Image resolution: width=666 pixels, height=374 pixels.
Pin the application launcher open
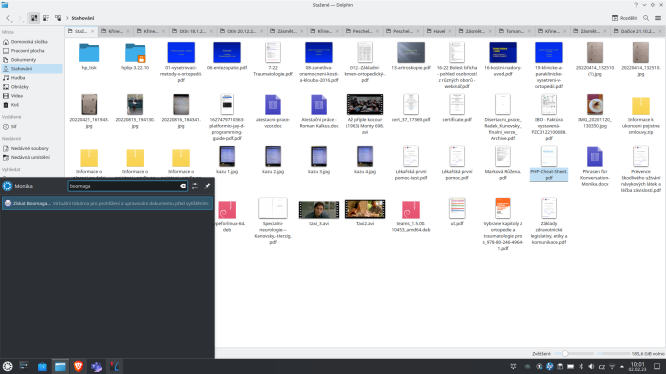pos(207,186)
